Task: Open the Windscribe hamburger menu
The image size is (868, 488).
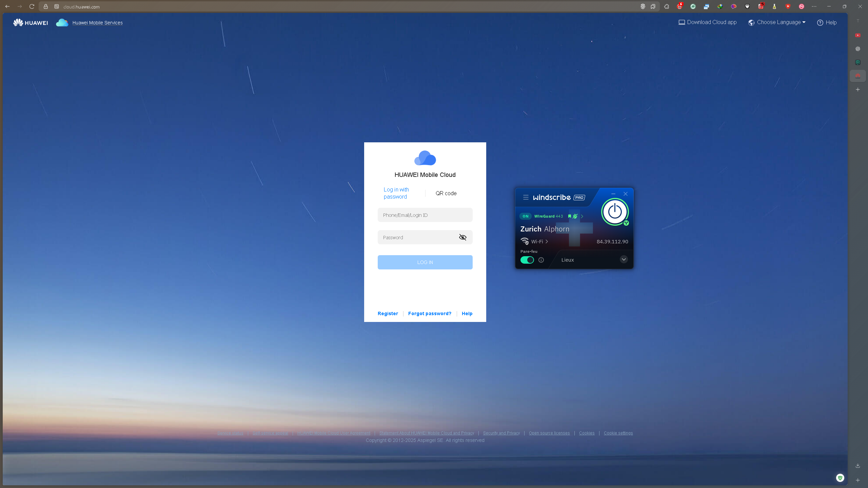Action: click(x=526, y=197)
